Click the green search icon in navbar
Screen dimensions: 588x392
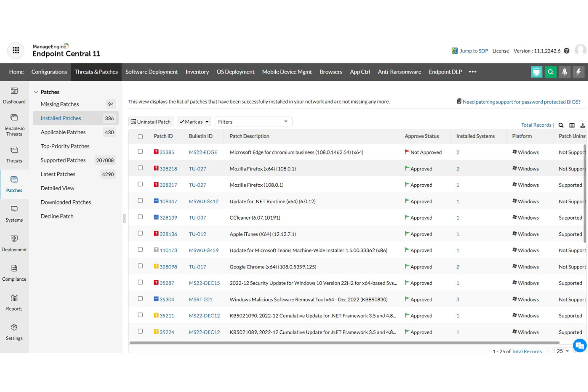pyautogui.click(x=551, y=72)
